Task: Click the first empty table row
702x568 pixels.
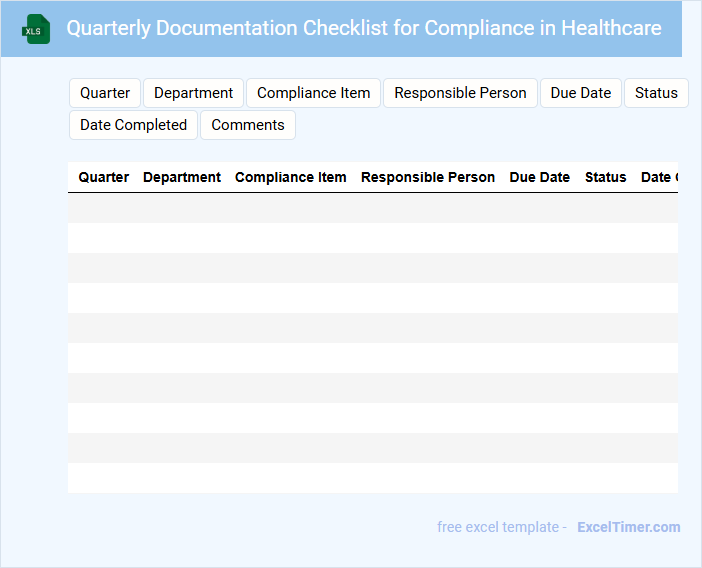Action: tap(373, 208)
